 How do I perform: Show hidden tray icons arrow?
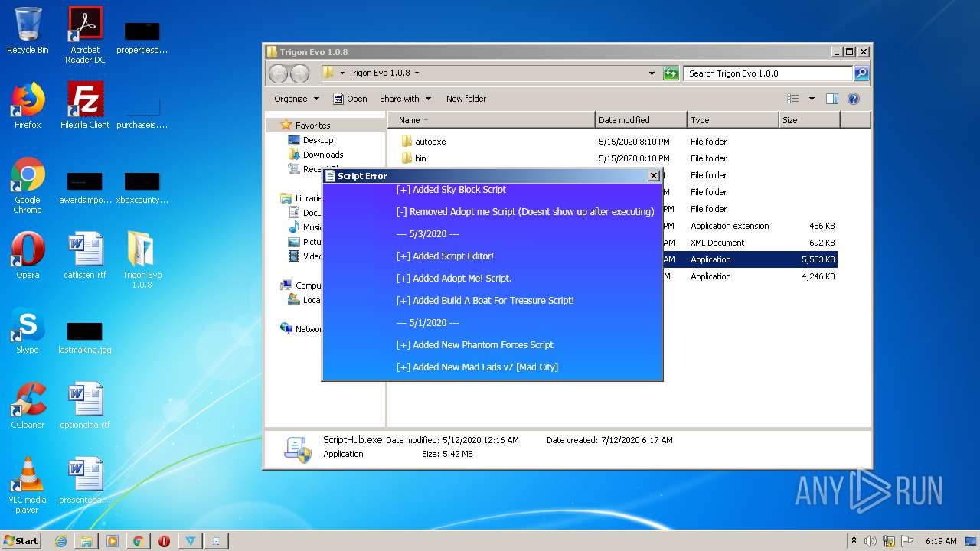854,541
